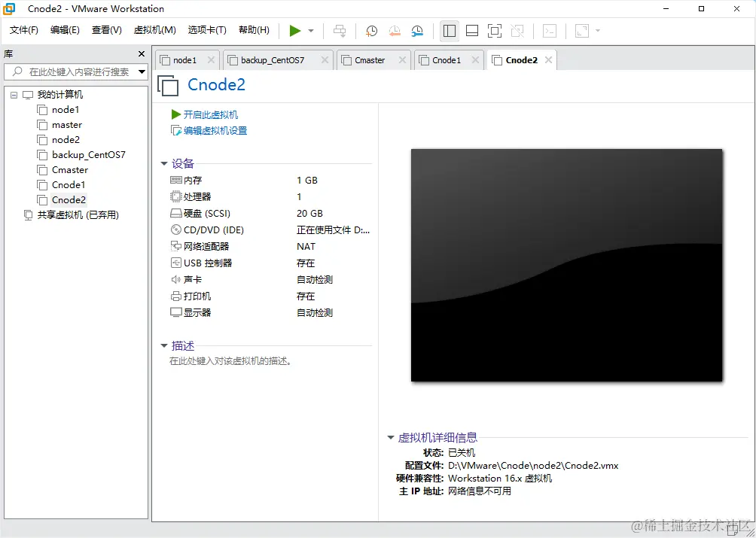Collapse the 虚拟机详细信息 section
This screenshot has width=756, height=538.
391,438
